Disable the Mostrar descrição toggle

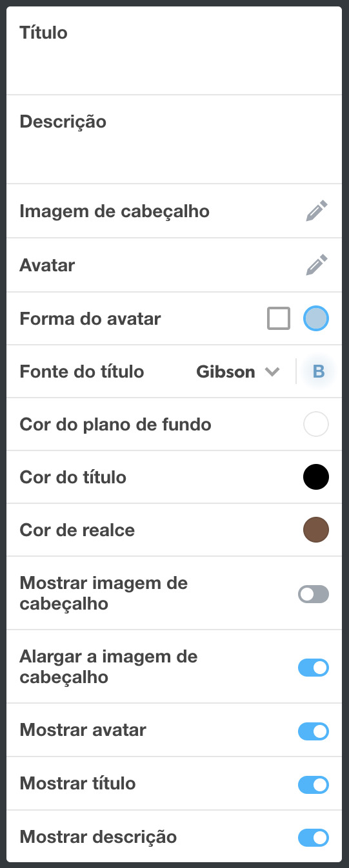pyautogui.click(x=314, y=838)
